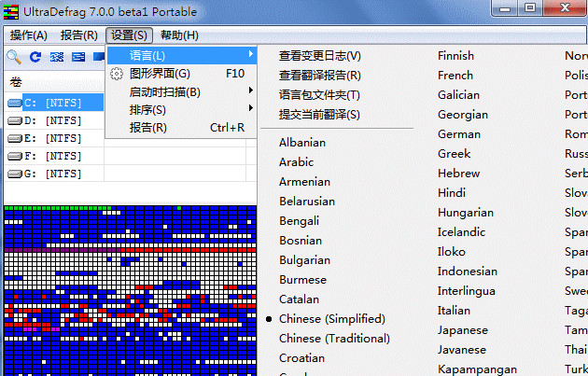Open the 报告(R) menu in menu bar
Viewport: 588px width, 376px height.
[x=79, y=35]
